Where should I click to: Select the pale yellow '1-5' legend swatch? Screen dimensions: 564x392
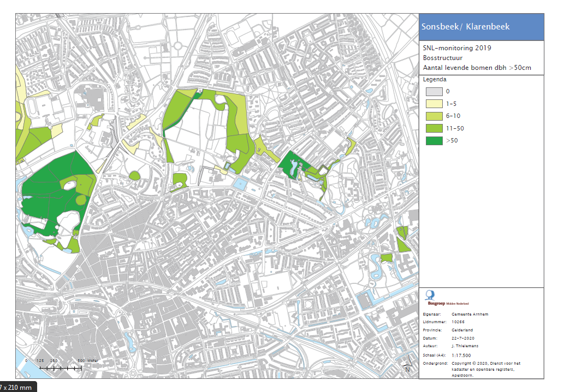pos(434,104)
